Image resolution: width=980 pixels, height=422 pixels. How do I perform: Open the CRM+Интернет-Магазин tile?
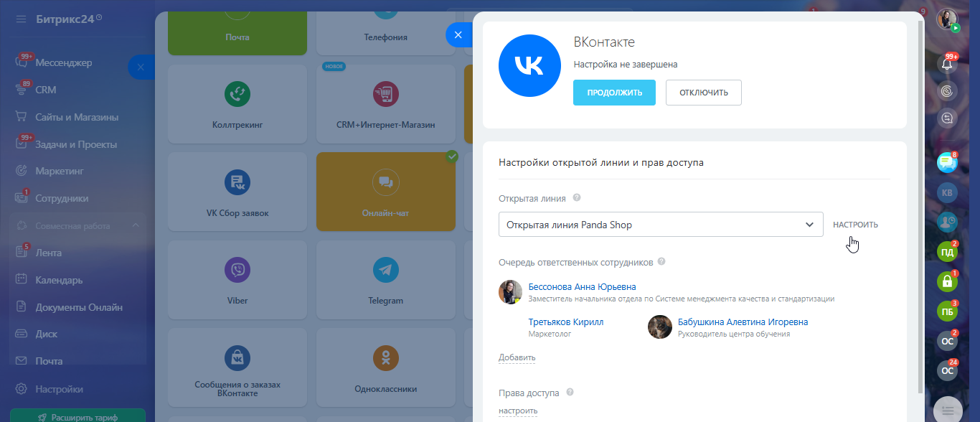coord(386,103)
